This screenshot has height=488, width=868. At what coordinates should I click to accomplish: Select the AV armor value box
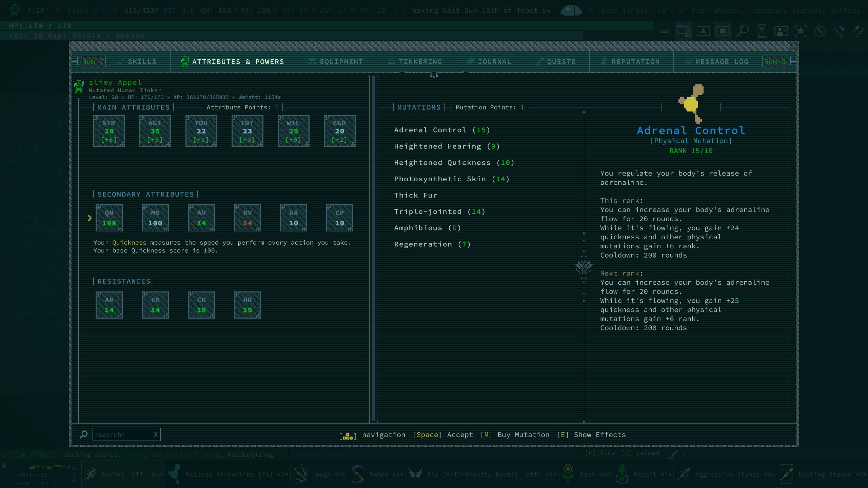[201, 218]
